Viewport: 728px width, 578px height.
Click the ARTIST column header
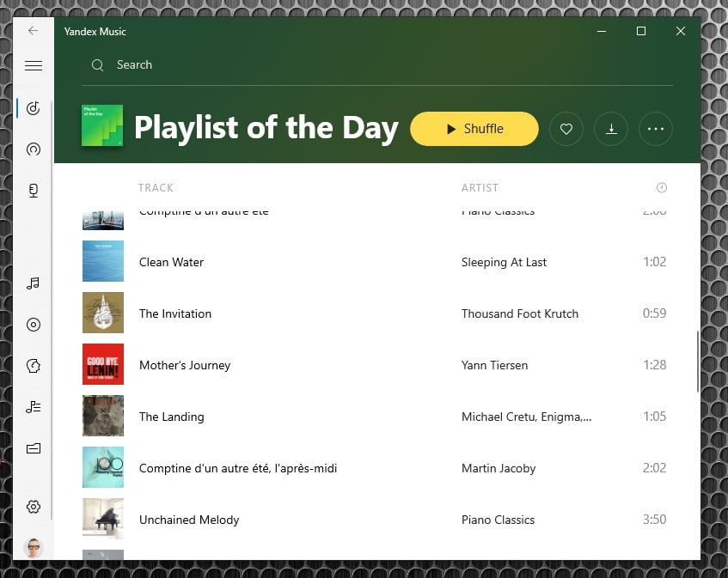[x=480, y=188]
